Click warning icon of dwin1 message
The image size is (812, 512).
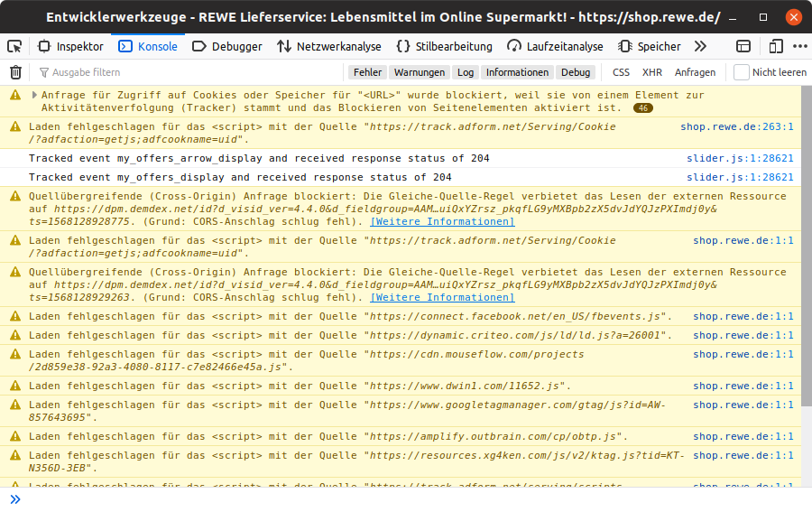(x=15, y=386)
